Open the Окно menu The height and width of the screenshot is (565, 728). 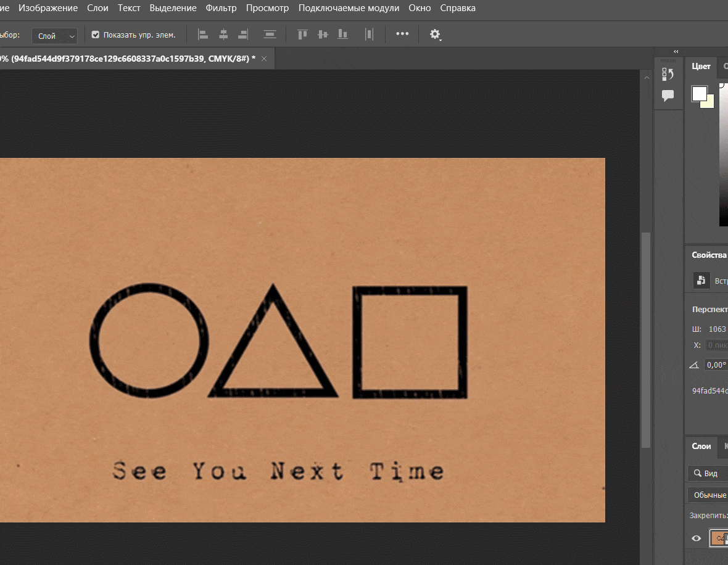point(420,8)
